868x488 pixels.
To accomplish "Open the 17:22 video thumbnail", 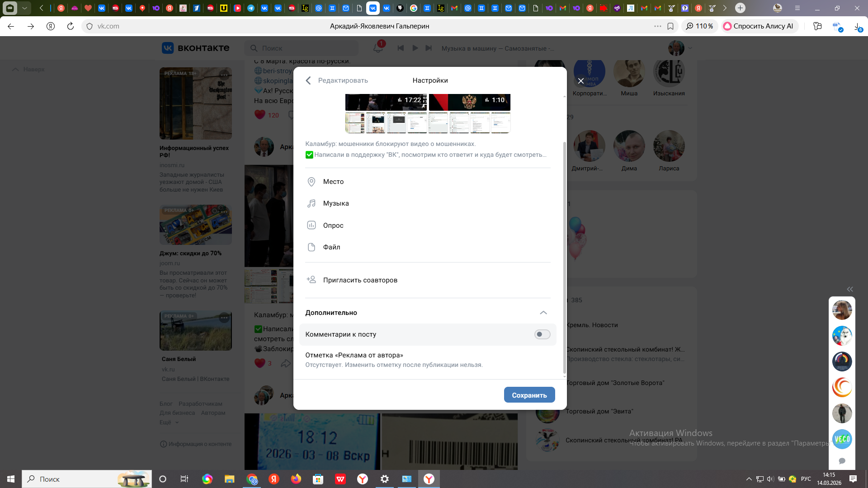I will pos(386,102).
